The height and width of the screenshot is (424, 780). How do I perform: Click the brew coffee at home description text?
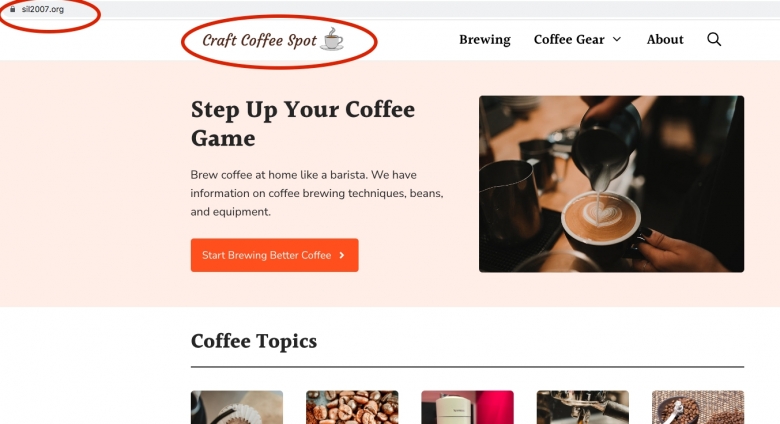point(317,193)
